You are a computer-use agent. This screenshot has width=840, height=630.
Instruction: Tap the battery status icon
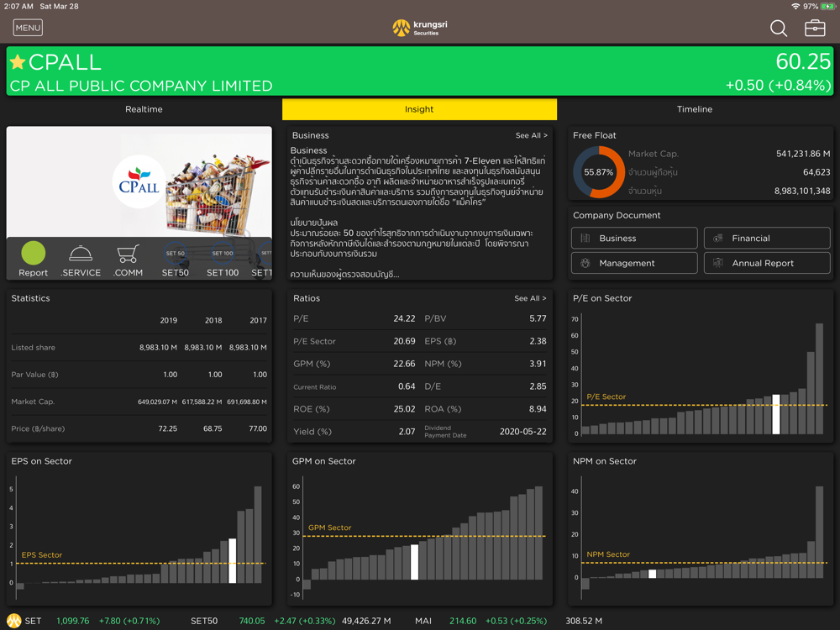click(x=827, y=7)
